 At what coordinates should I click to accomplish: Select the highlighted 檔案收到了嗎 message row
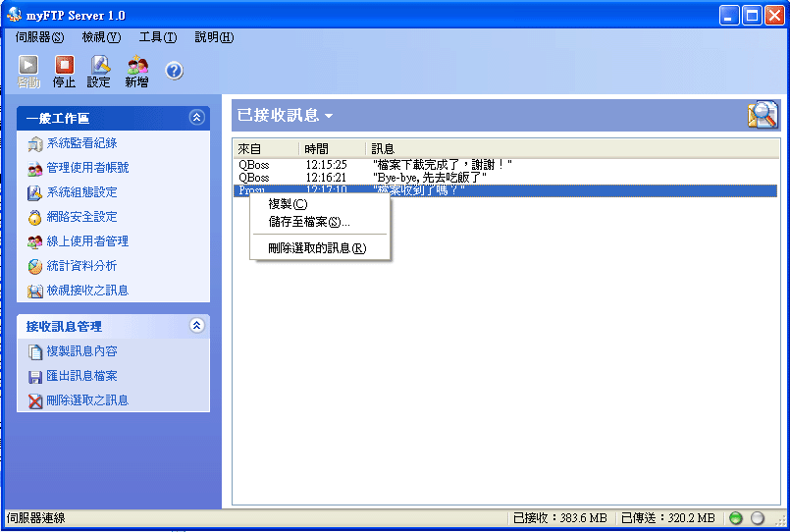pyautogui.click(x=505, y=190)
